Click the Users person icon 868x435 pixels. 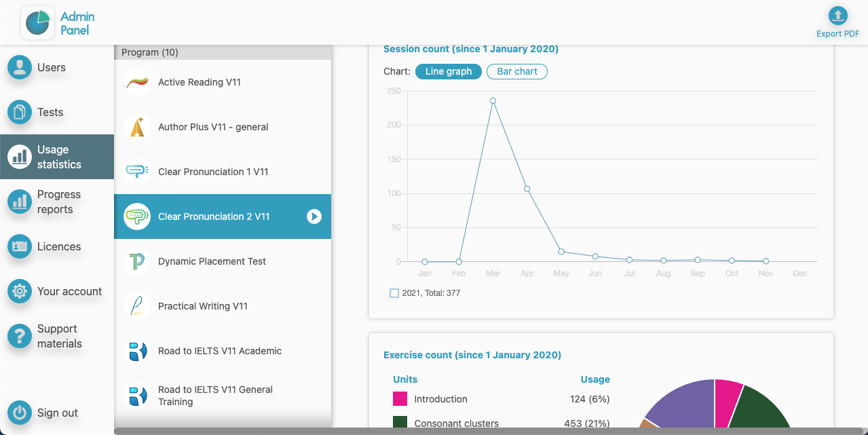pos(20,67)
